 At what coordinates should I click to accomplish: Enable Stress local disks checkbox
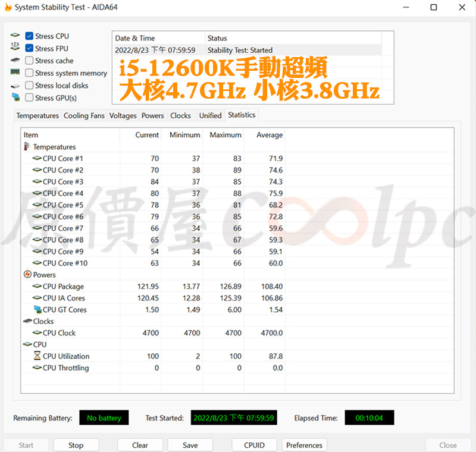(x=29, y=85)
